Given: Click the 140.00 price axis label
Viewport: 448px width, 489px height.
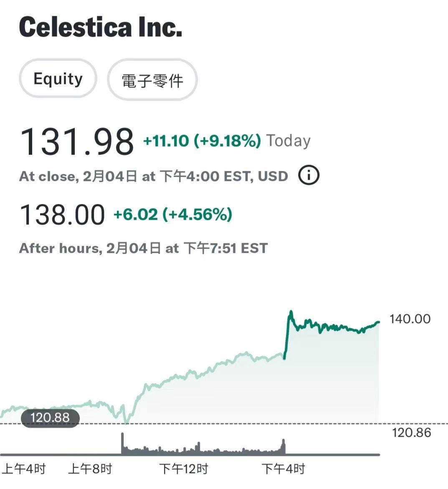Looking at the screenshot, I should tap(410, 319).
